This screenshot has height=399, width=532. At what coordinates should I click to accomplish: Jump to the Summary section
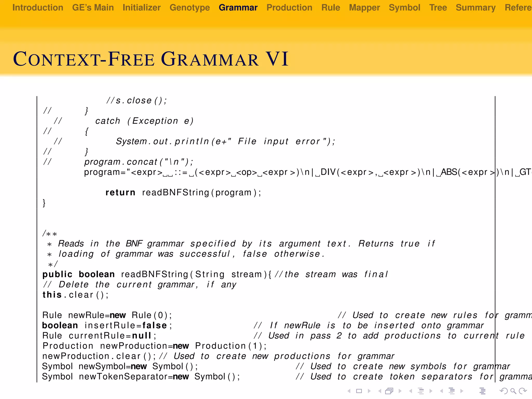[476, 8]
